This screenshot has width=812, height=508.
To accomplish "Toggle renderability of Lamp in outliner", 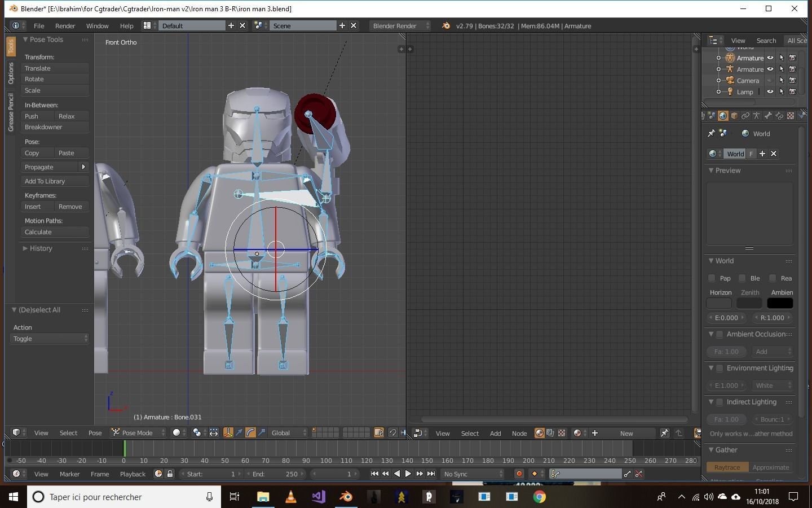I will point(792,91).
